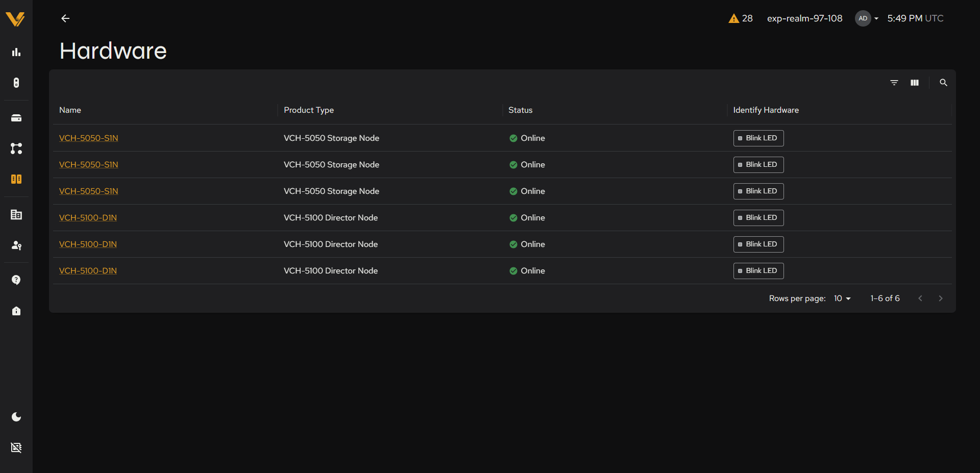Click the crossed-out grid icon in sidebar
This screenshot has height=473, width=980.
tap(16, 447)
